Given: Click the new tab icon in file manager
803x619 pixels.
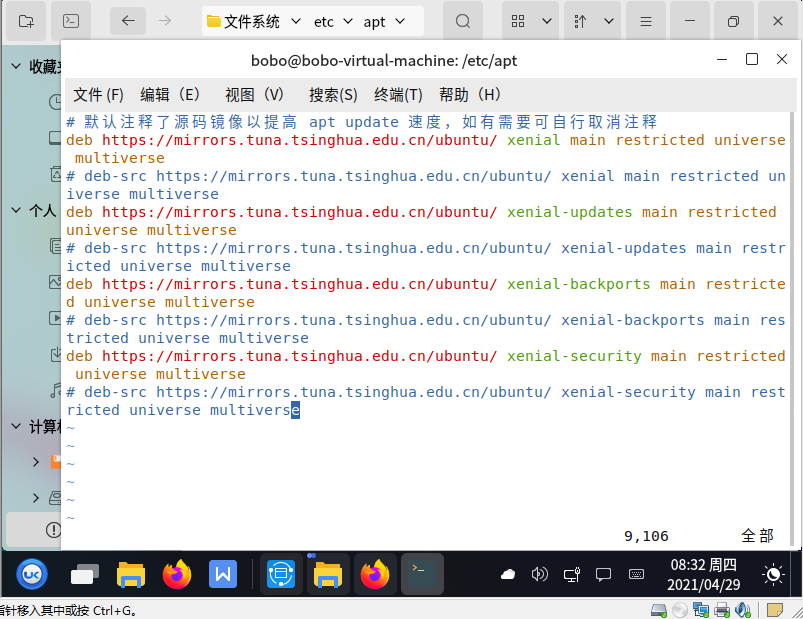Looking at the screenshot, I should [x=26, y=21].
